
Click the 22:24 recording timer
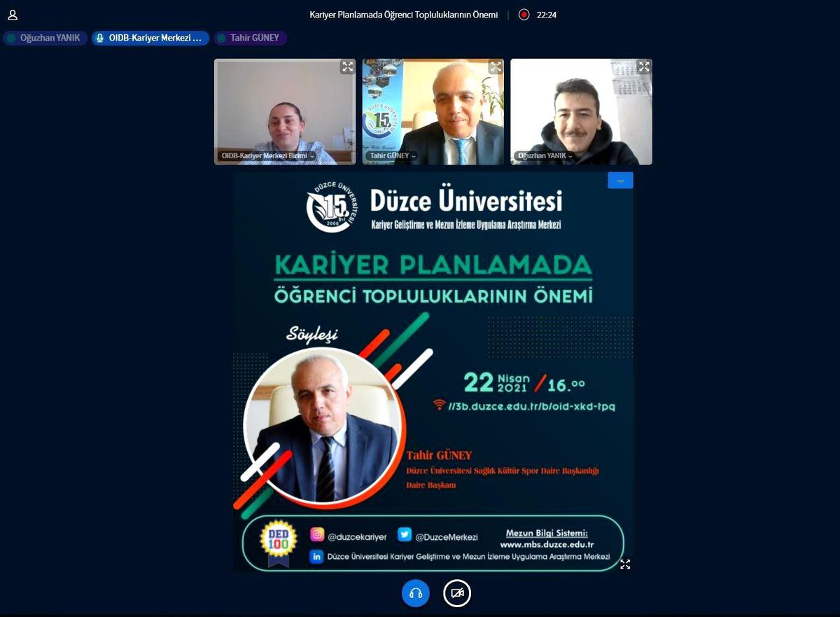pos(547,15)
